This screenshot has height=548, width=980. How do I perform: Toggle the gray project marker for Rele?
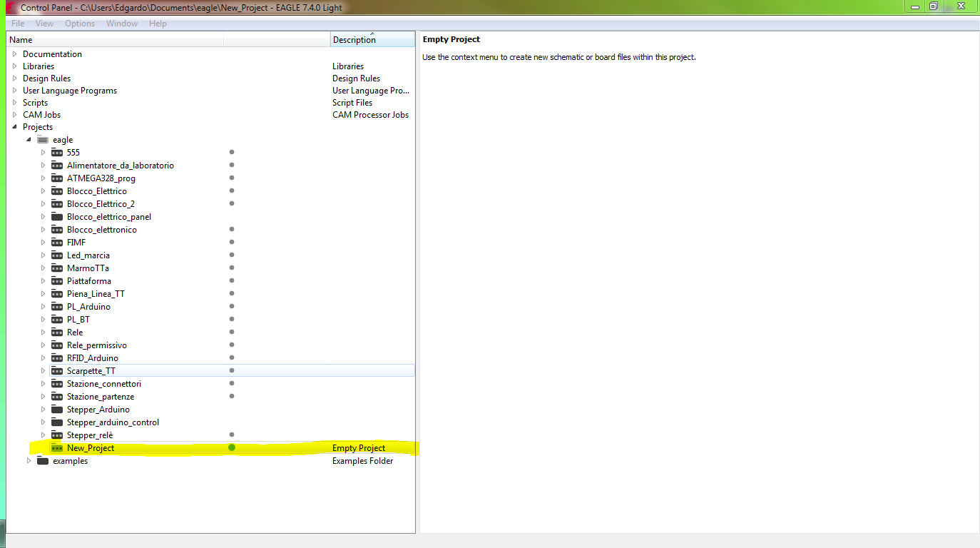(232, 332)
